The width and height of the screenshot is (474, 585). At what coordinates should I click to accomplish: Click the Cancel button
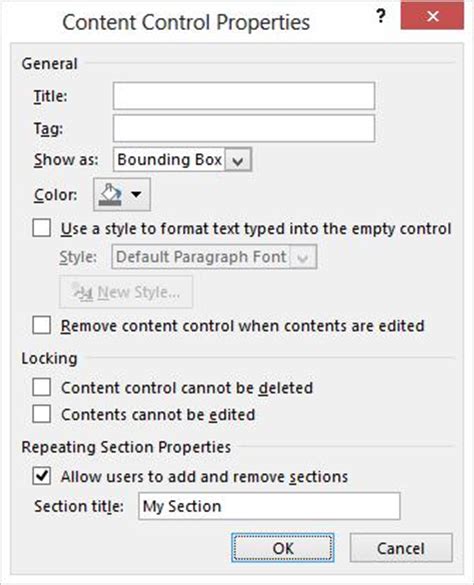[x=401, y=548]
